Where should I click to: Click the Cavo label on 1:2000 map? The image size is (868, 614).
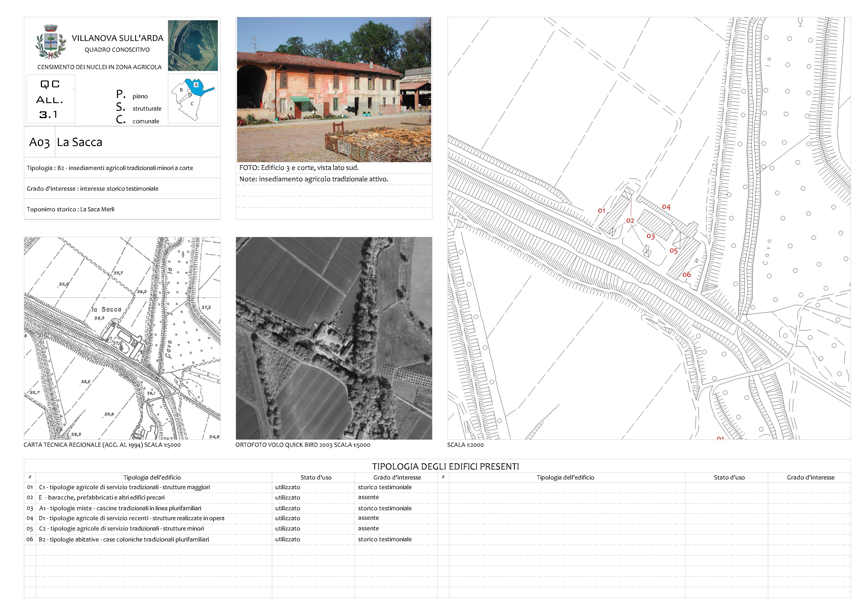click(767, 252)
